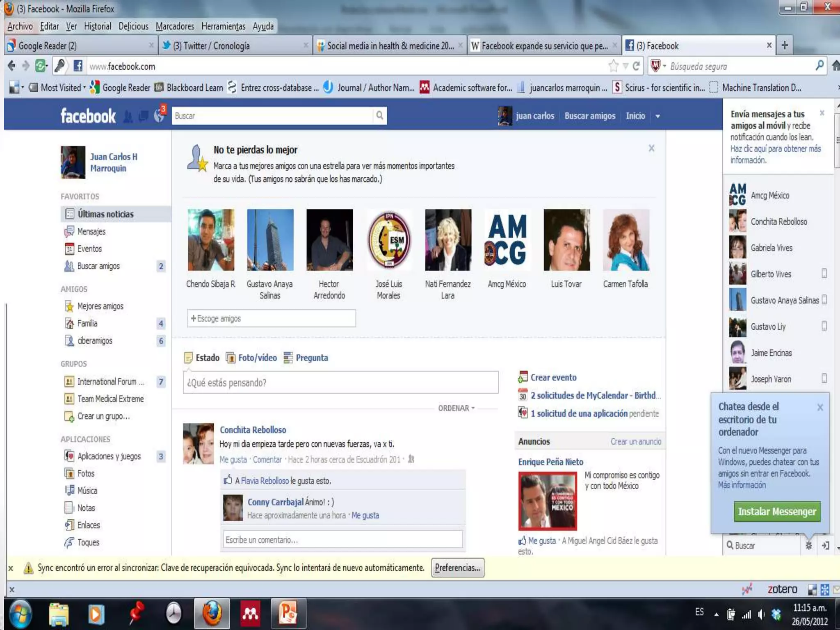Image resolution: width=840 pixels, height=630 pixels.
Task: Click Luis Tovar's profile thumbnail
Action: pos(566,240)
